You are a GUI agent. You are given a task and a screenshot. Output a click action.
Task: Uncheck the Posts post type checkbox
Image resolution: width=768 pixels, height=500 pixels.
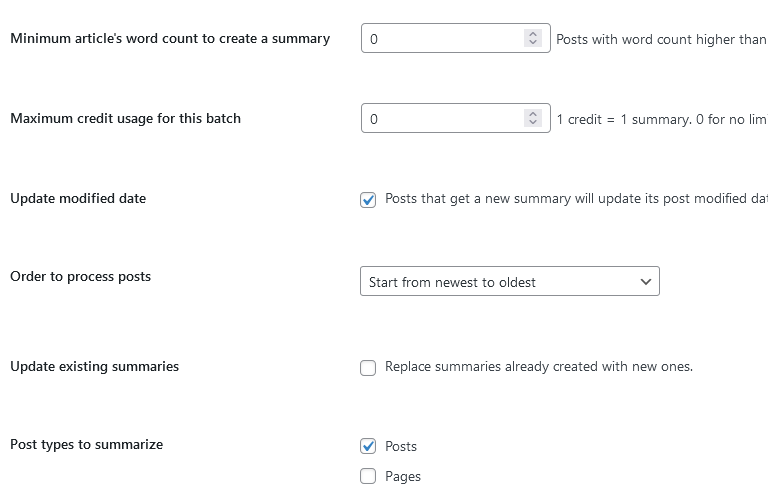tap(368, 446)
